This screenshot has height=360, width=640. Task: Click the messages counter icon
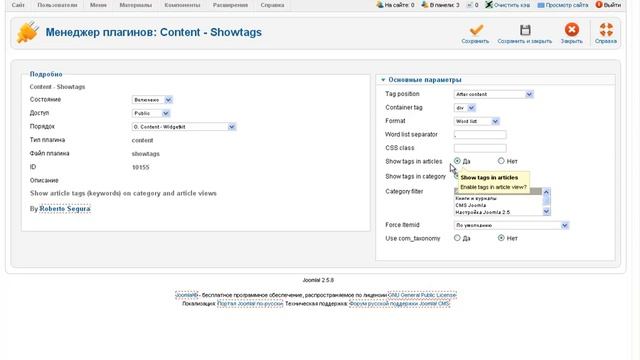pos(469,5)
